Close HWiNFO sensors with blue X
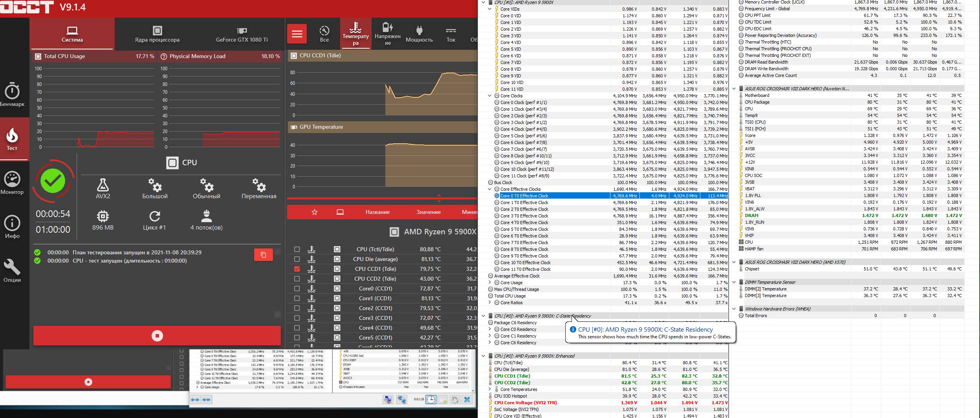 point(467,400)
